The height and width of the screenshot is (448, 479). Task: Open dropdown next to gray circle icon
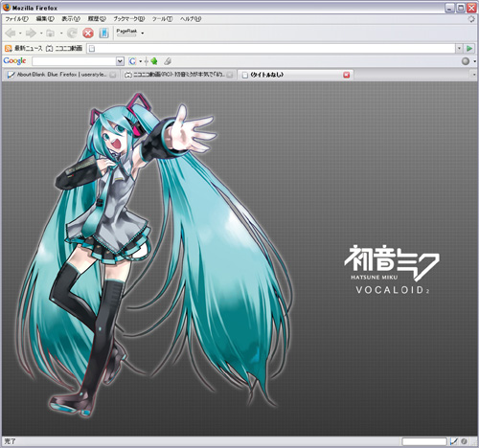point(474,61)
